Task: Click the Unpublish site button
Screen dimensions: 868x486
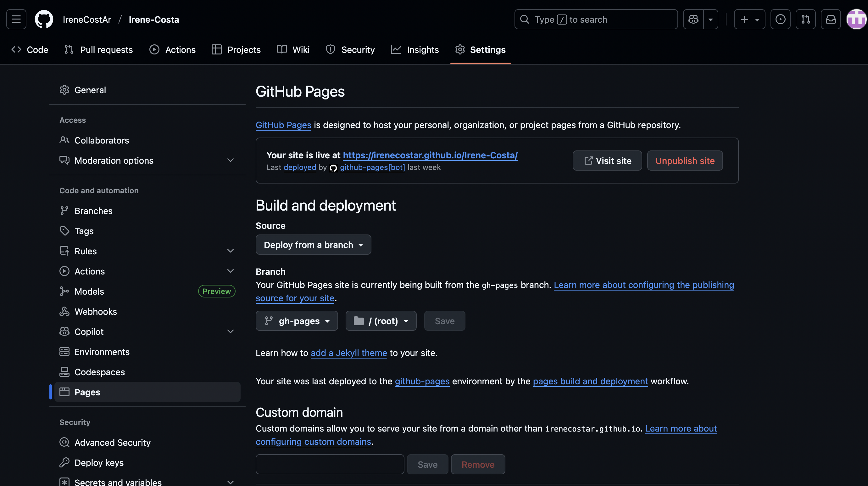Action: pyautogui.click(x=685, y=161)
